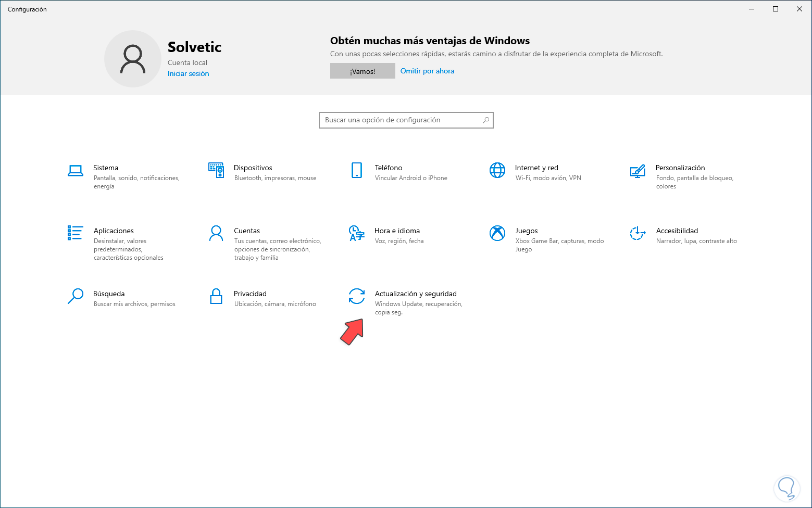Click the text Vincular Android o iPhone
This screenshot has width=812, height=508.
pyautogui.click(x=411, y=178)
